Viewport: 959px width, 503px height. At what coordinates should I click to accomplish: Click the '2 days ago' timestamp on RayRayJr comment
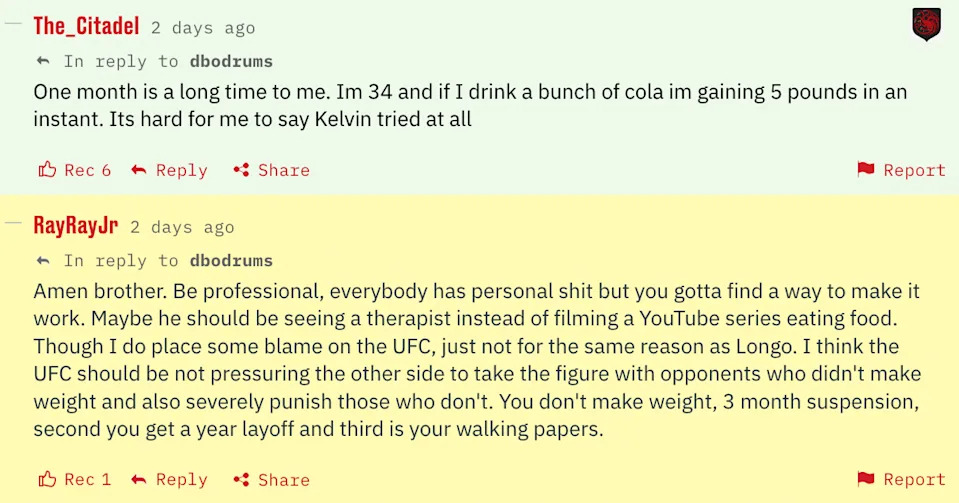[182, 227]
